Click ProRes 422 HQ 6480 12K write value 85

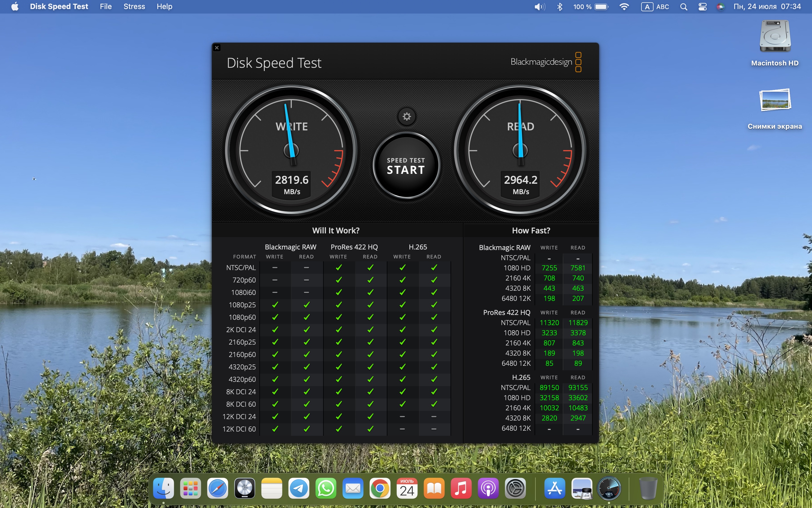point(549,363)
